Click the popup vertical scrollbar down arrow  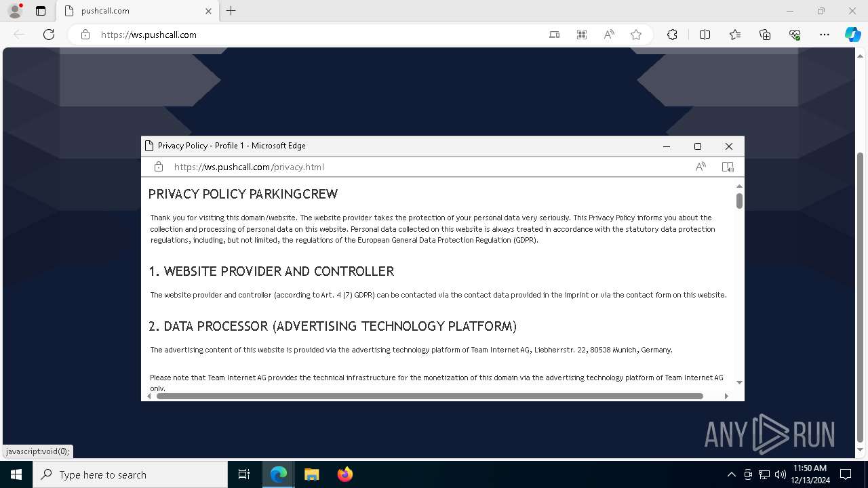(739, 382)
